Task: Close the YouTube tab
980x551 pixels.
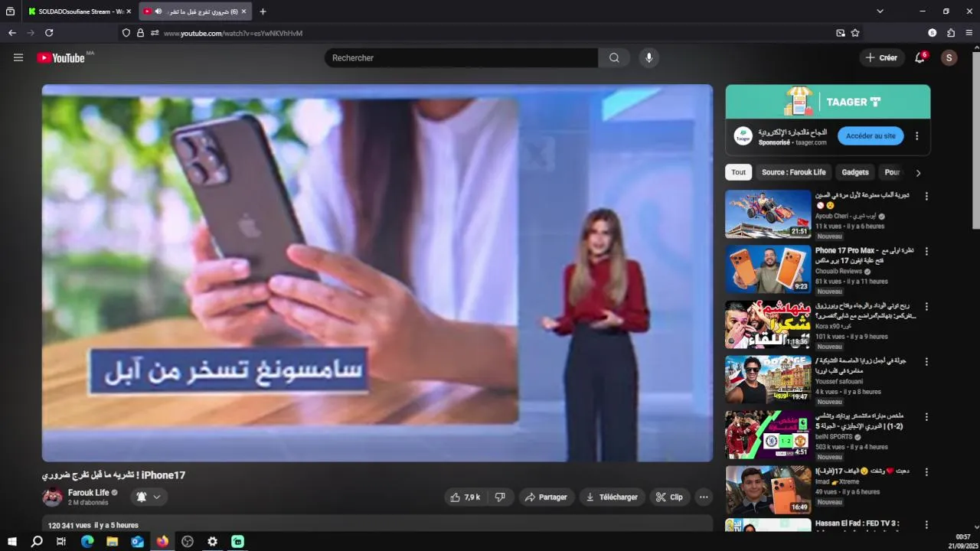Action: coord(243,11)
